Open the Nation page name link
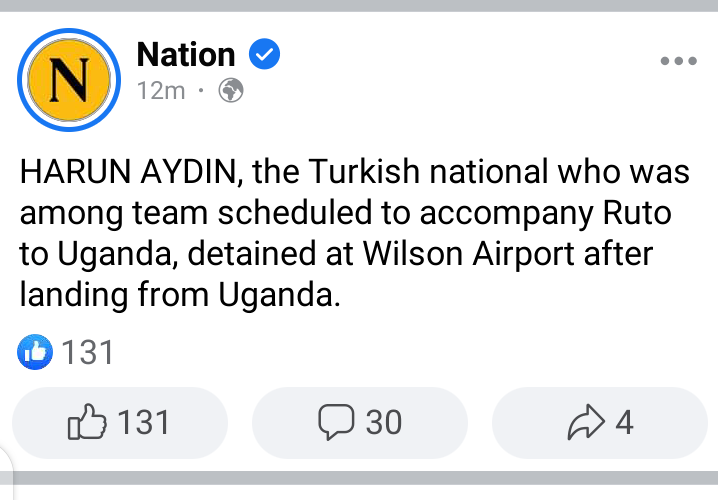This screenshot has width=718, height=500. [185, 54]
